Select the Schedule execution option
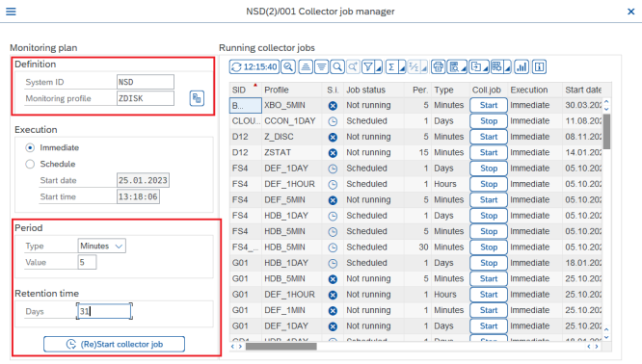 point(30,164)
